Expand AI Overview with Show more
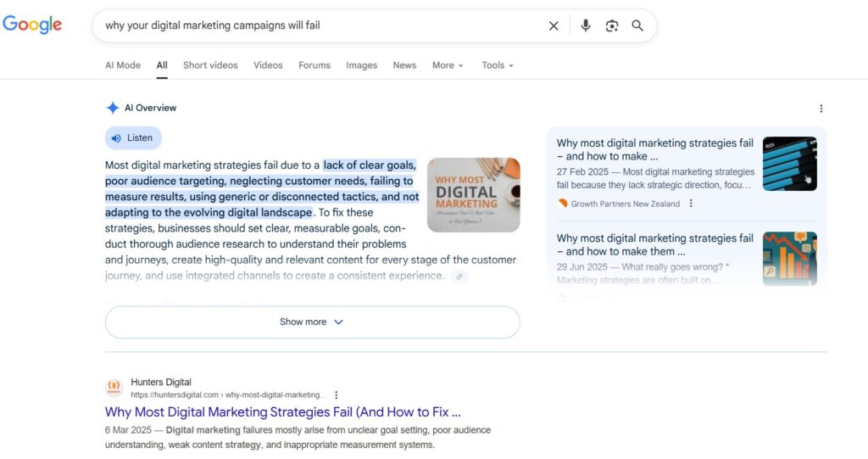 (312, 322)
